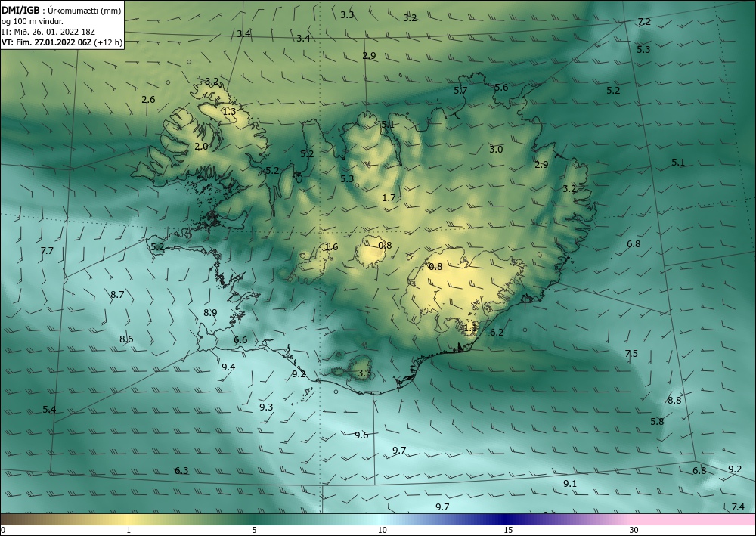
Task: Click the 7.4 value on the map
Action: pos(738,507)
